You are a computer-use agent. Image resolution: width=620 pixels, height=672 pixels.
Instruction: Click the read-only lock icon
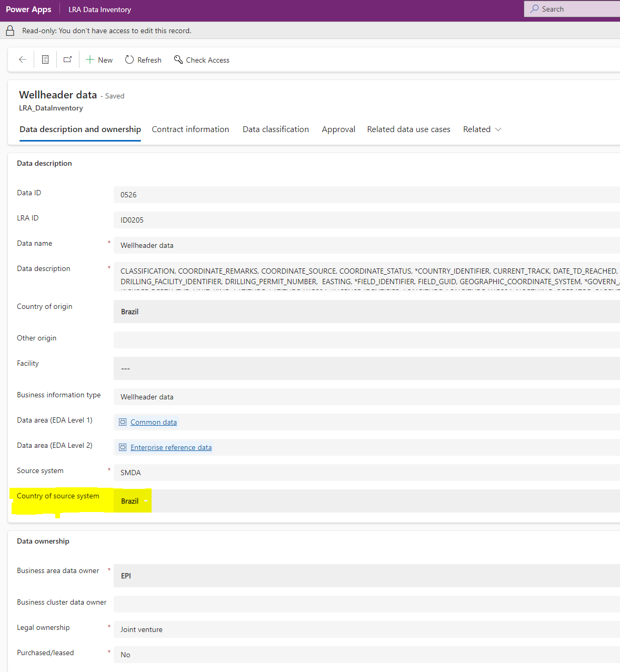(10, 31)
